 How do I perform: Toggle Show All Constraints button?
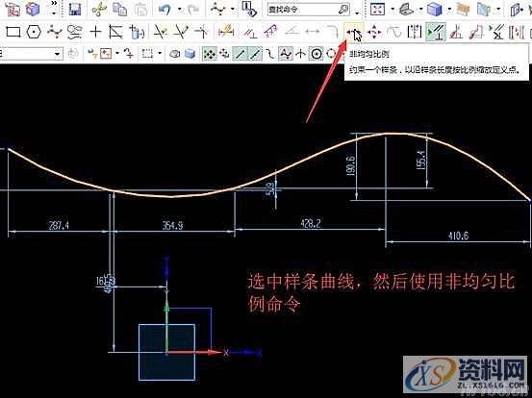tap(436, 33)
